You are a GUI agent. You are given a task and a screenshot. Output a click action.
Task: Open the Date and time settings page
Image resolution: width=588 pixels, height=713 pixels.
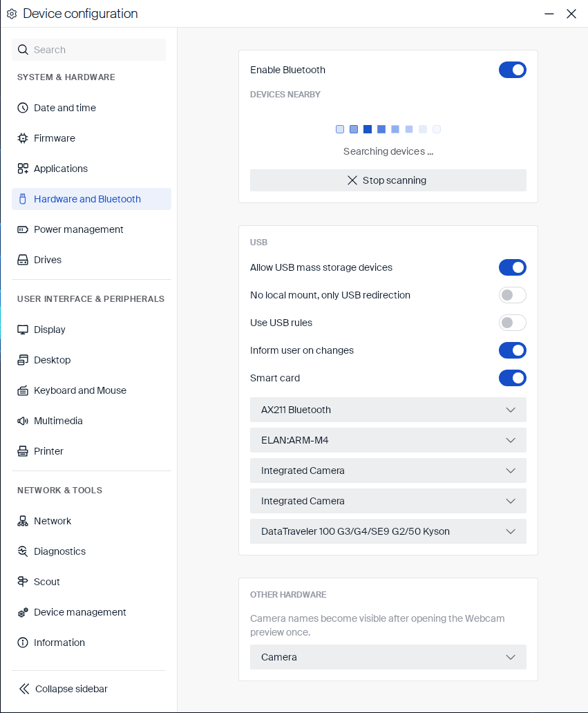pyautogui.click(x=91, y=108)
